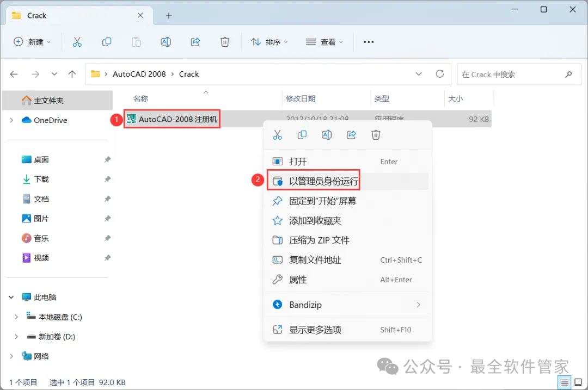This screenshot has width=588, height=390.
Task: Click Crack breadcrumb segment
Action: coord(188,74)
